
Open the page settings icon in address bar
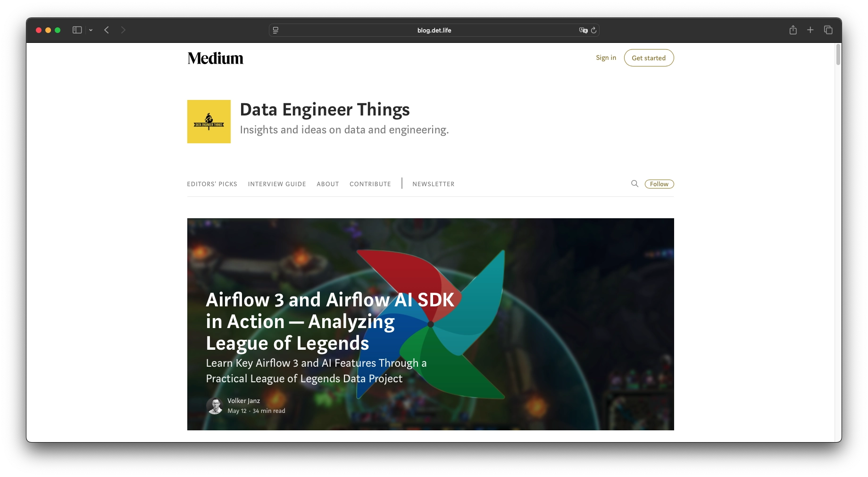pyautogui.click(x=275, y=30)
